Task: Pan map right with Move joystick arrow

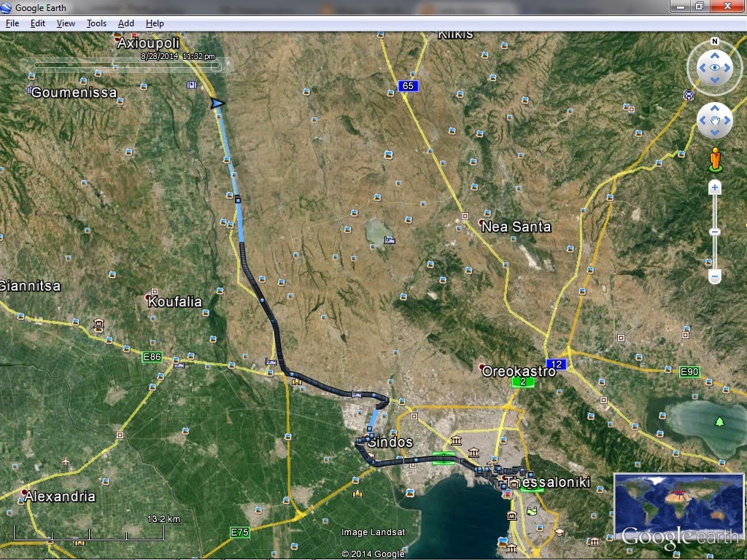Action: pyautogui.click(x=727, y=120)
